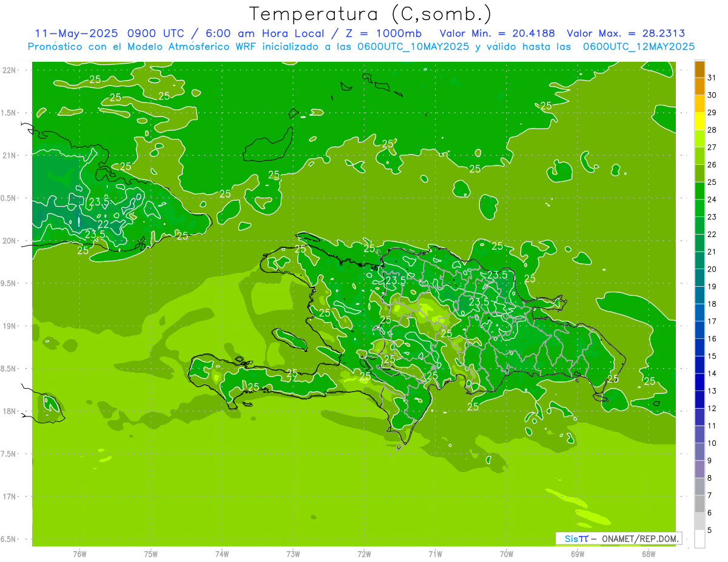Click the colorbar label "20"

tap(712, 269)
